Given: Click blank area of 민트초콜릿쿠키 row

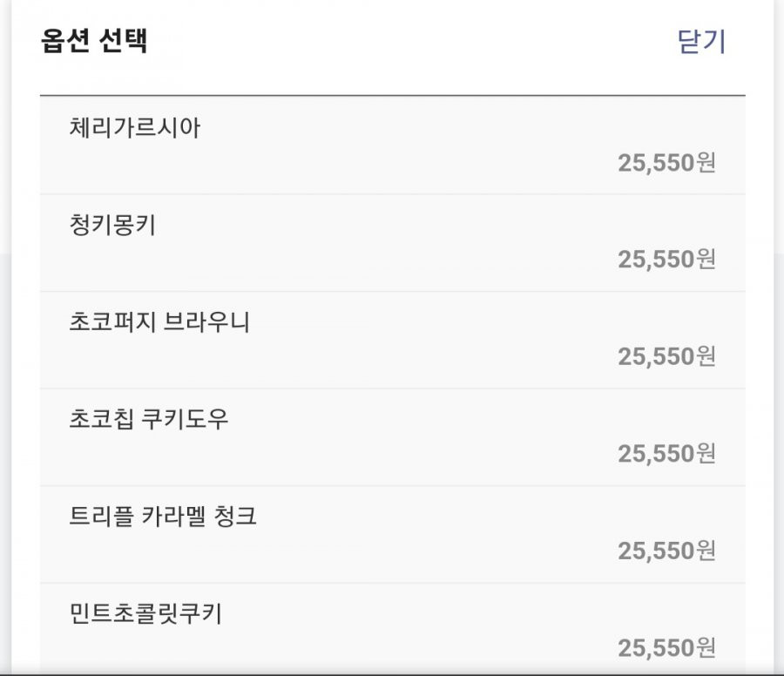Looking at the screenshot, I should (393, 628).
